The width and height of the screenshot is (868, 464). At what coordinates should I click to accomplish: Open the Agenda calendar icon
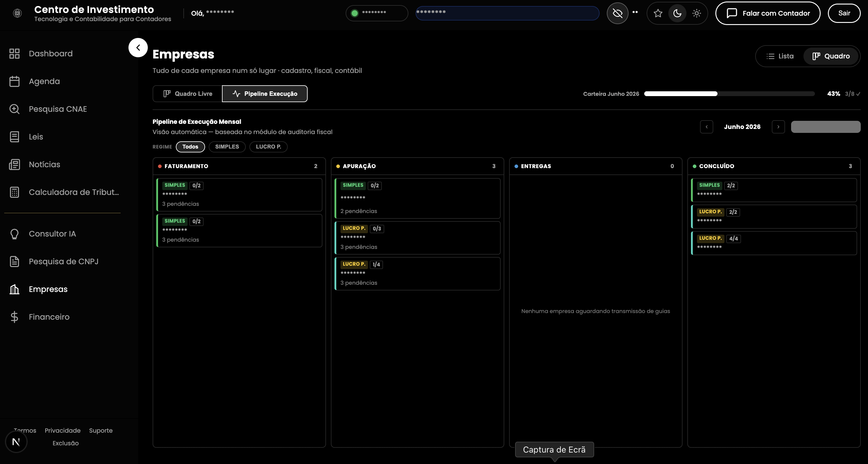14,81
